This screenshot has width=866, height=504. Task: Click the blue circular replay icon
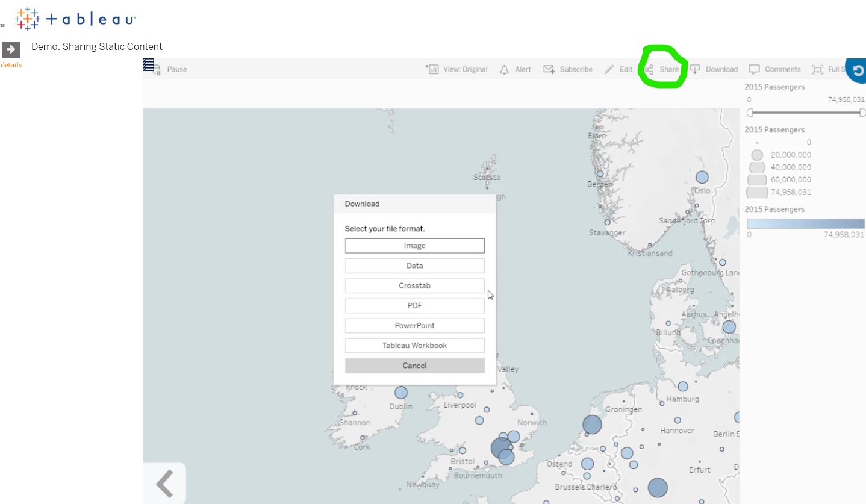pyautogui.click(x=856, y=70)
